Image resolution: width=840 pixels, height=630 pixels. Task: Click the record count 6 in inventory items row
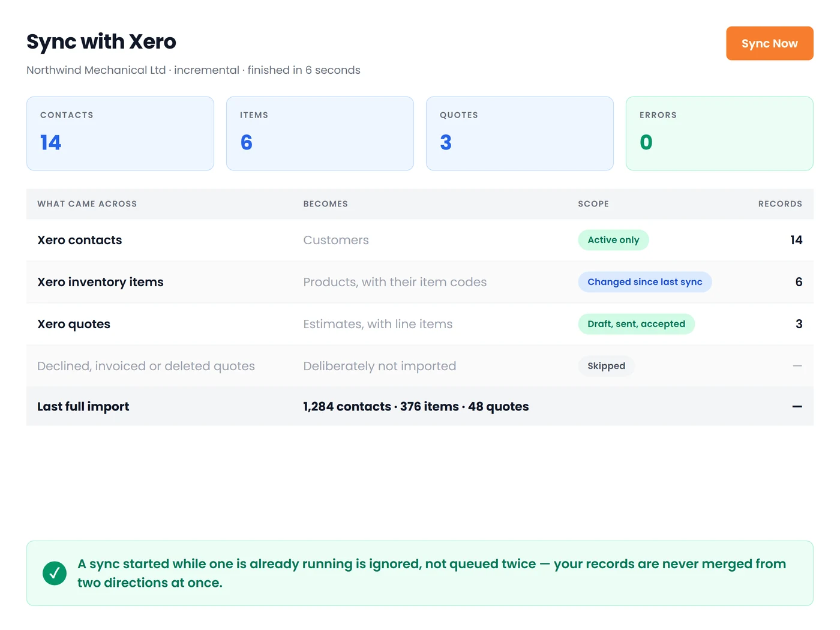[x=799, y=282]
